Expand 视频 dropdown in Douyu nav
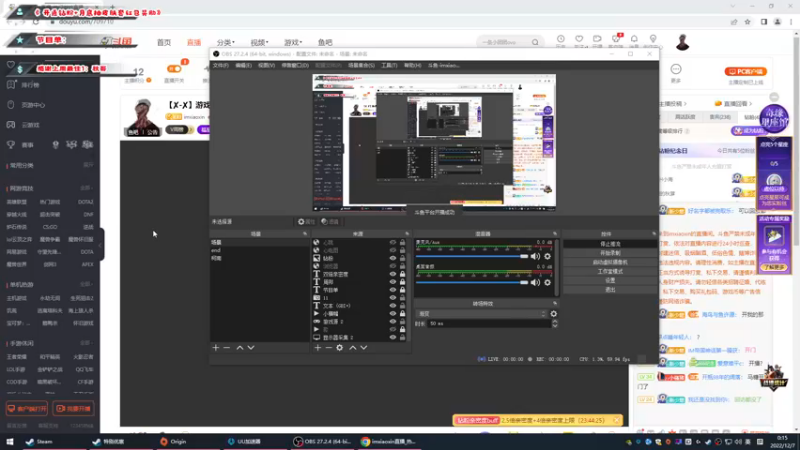 coord(259,42)
